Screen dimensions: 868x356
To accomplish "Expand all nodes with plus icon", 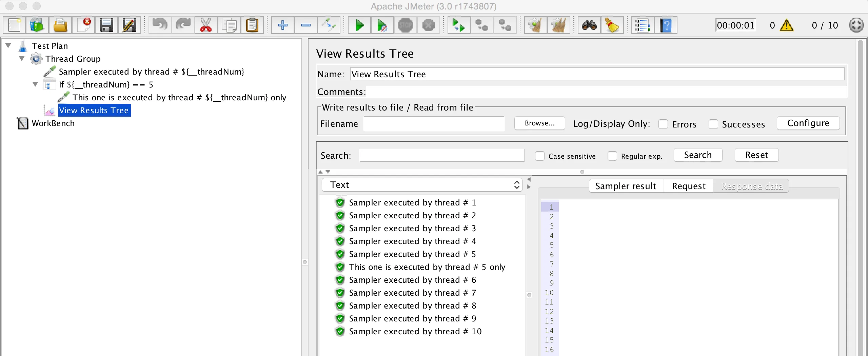I will coord(282,25).
